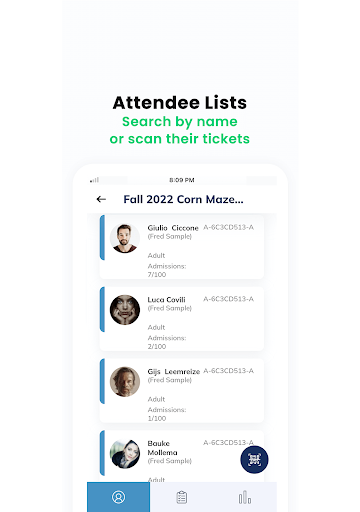Select ticket code on Giulio Ciccone's card
This screenshot has height=512, width=360.
[229, 227]
